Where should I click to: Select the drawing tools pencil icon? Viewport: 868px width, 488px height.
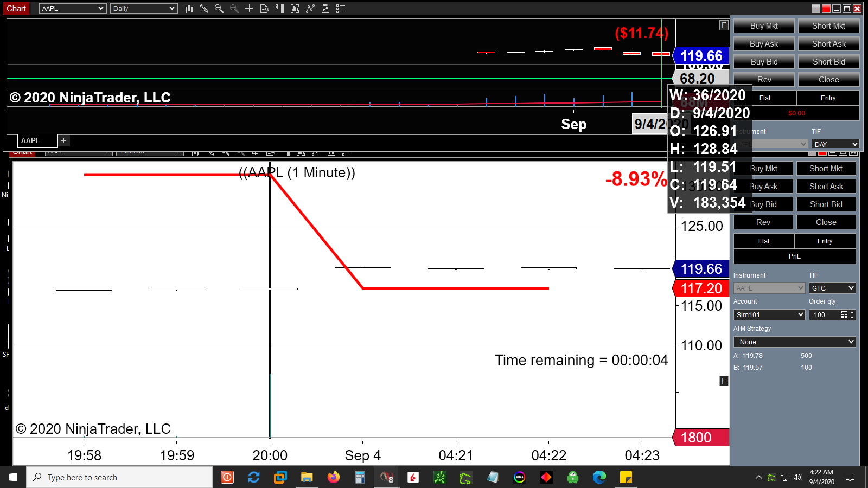pyautogui.click(x=204, y=9)
